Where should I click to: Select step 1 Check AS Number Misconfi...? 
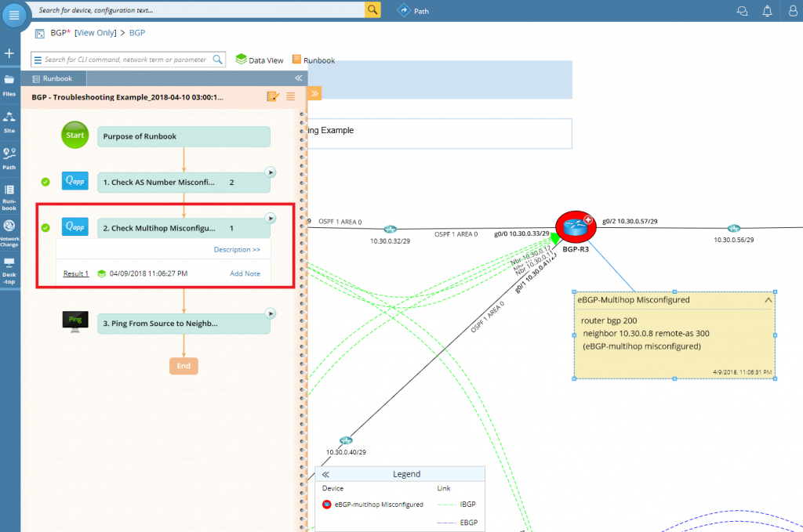pyautogui.click(x=183, y=182)
